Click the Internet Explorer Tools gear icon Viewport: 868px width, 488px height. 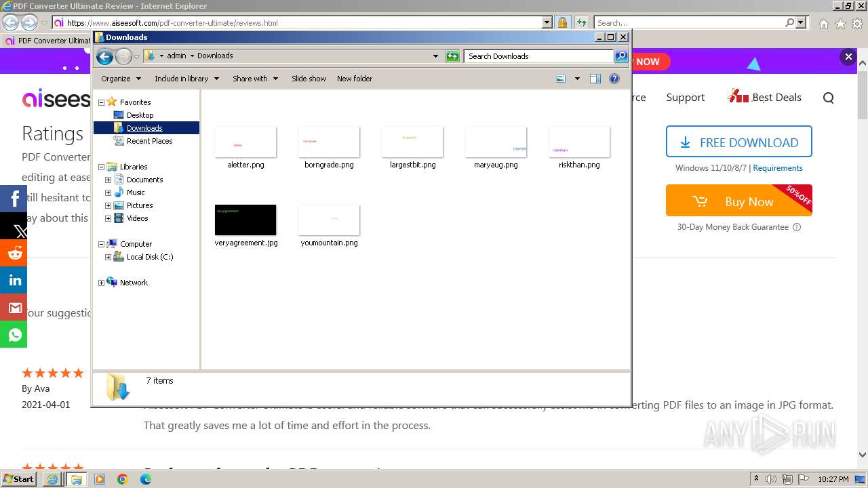coord(857,24)
